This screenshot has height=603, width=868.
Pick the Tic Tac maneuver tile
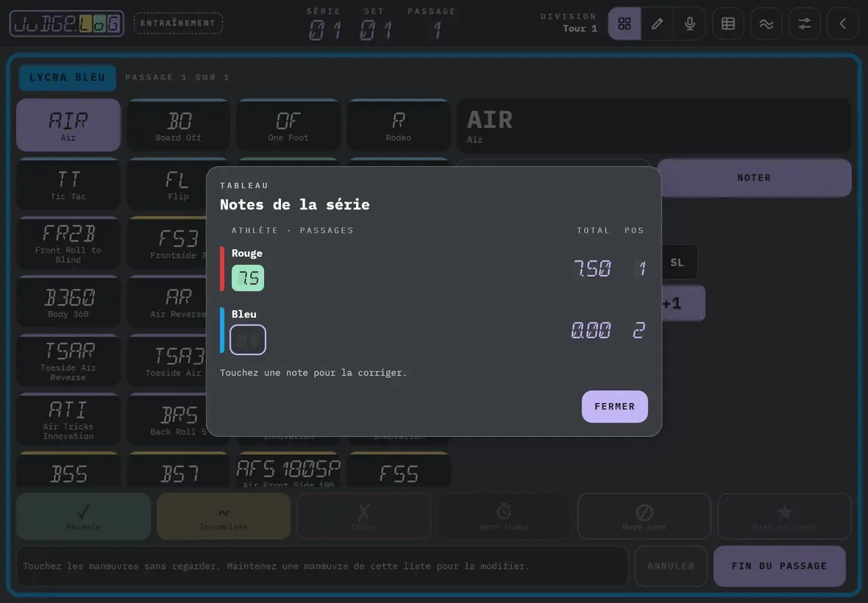pyautogui.click(x=68, y=185)
